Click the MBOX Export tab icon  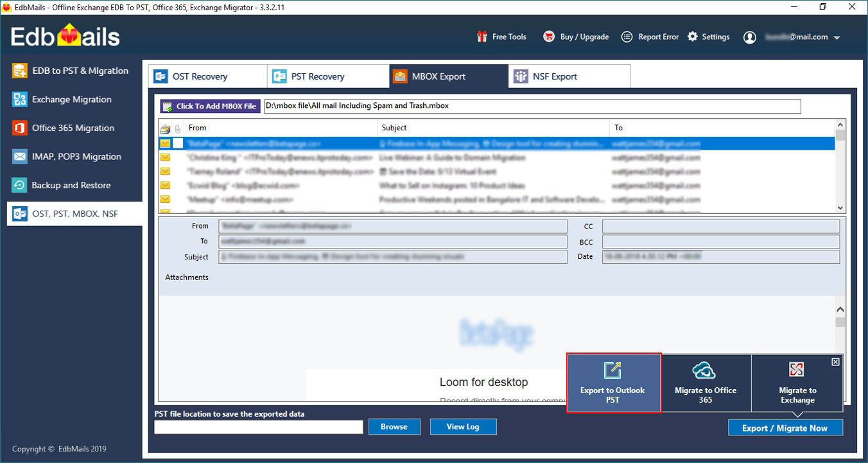click(x=401, y=76)
